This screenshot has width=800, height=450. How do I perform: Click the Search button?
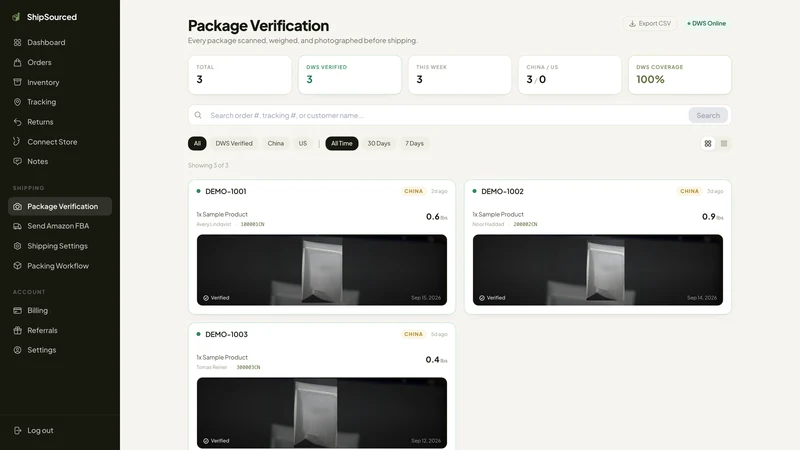(x=708, y=115)
